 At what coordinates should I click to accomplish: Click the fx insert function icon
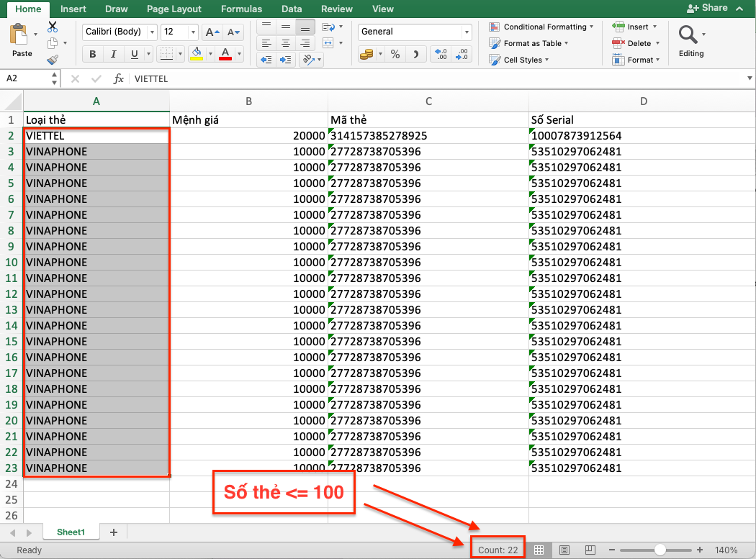119,78
